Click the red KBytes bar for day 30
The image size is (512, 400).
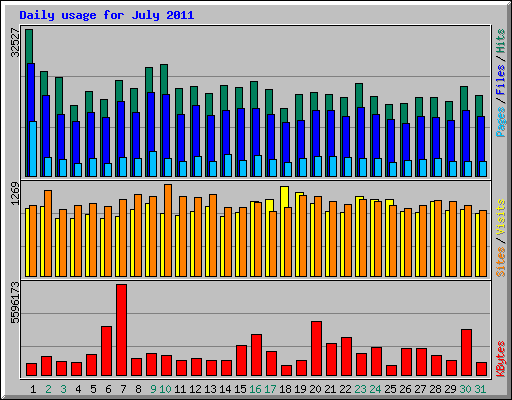point(467,353)
